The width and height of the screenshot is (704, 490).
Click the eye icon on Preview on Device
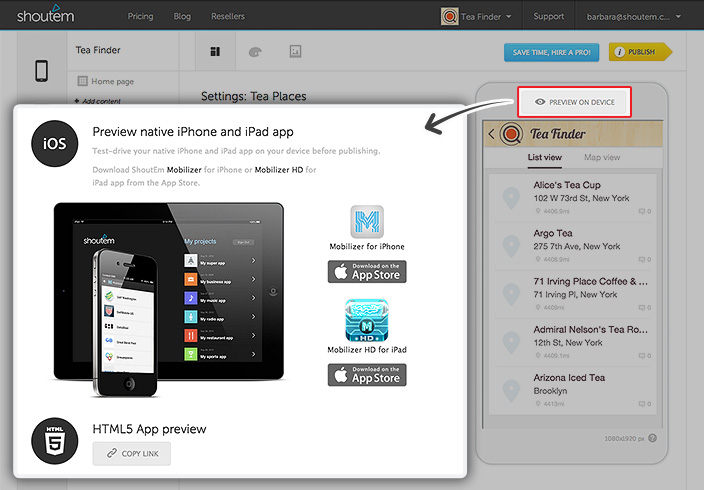[x=540, y=102]
